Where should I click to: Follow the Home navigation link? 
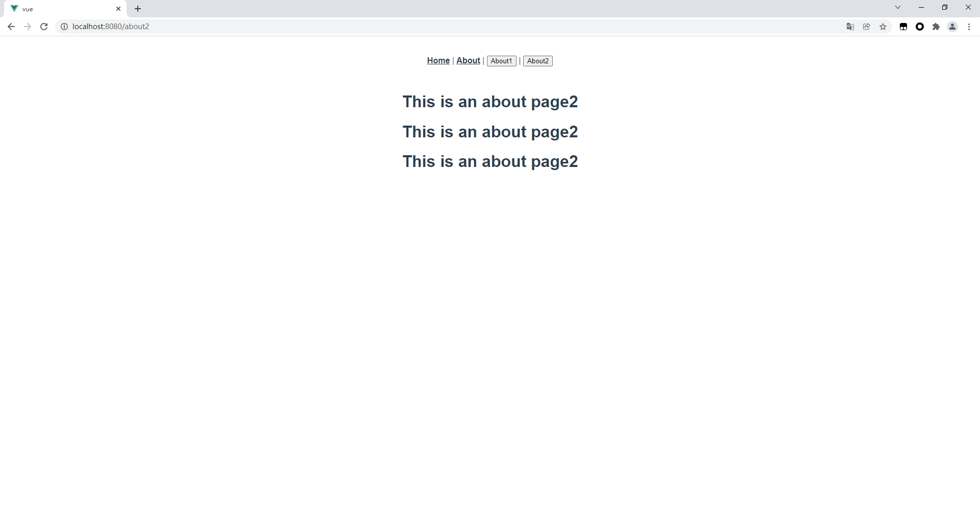tap(438, 60)
